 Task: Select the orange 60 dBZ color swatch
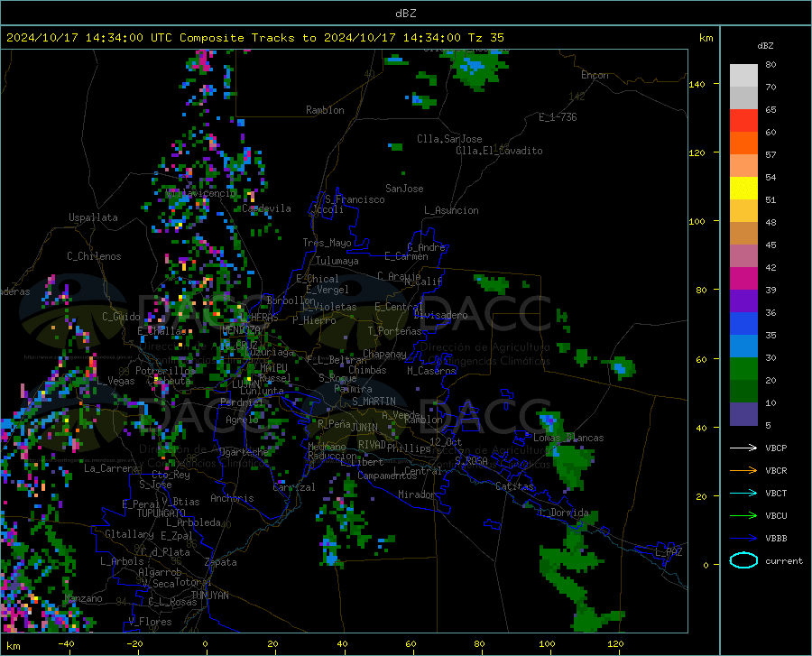point(743,143)
